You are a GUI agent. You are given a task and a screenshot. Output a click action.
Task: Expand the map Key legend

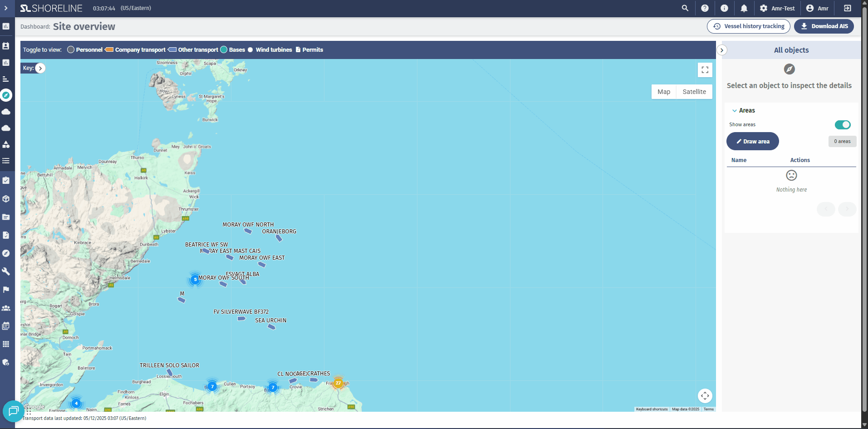coord(40,68)
